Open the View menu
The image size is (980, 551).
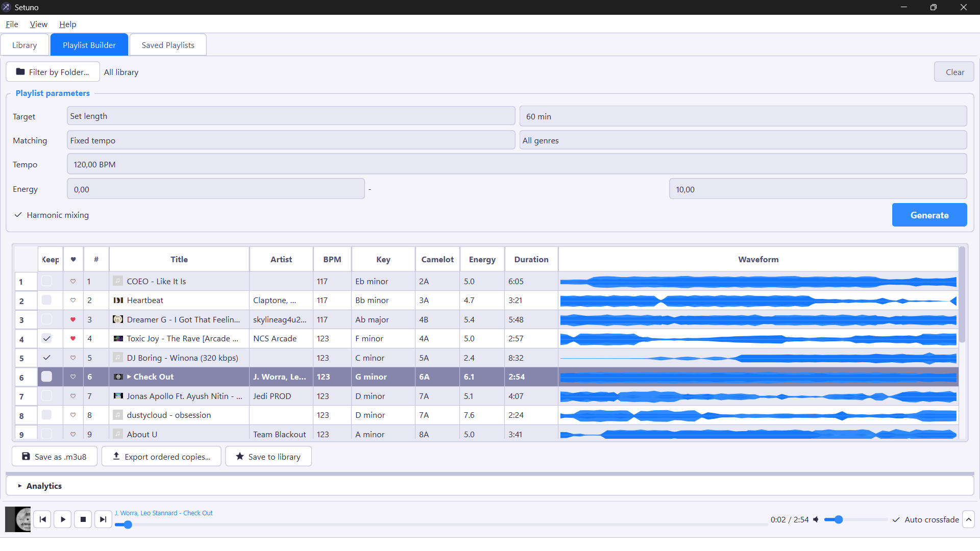tap(39, 24)
